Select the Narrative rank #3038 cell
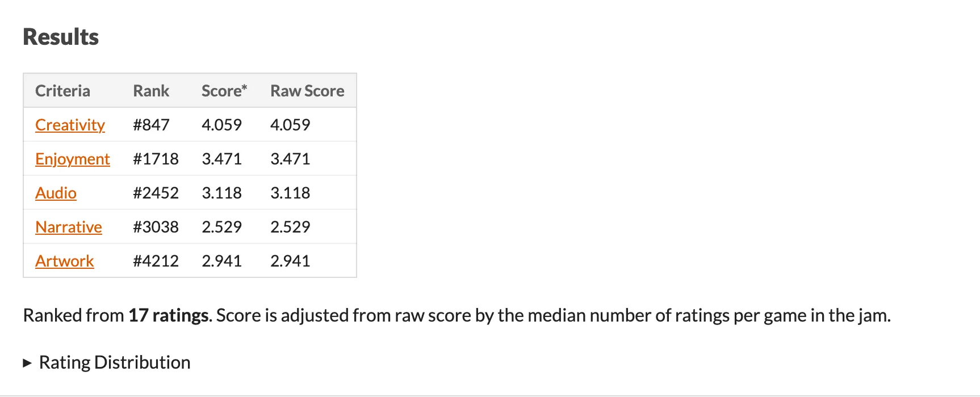 [x=156, y=227]
